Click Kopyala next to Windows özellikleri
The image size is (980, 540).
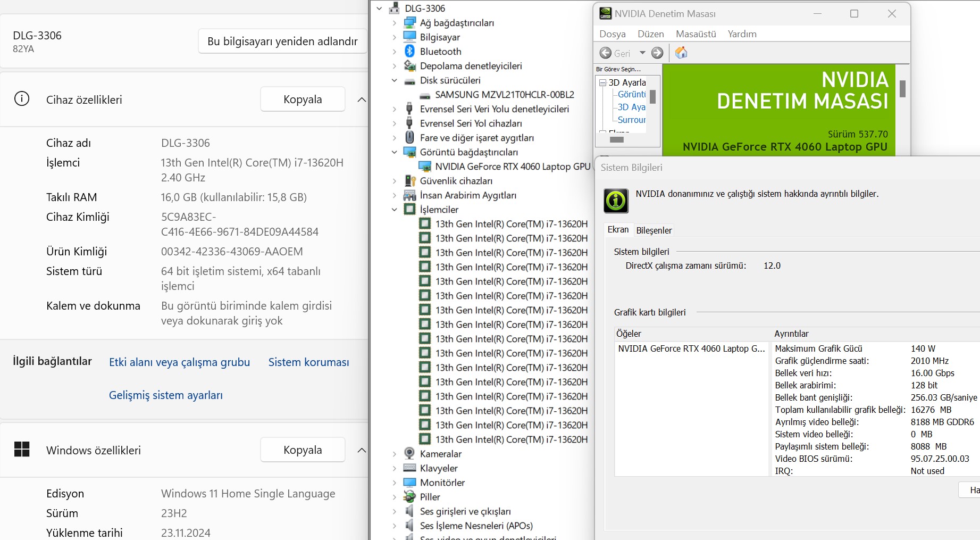(303, 450)
